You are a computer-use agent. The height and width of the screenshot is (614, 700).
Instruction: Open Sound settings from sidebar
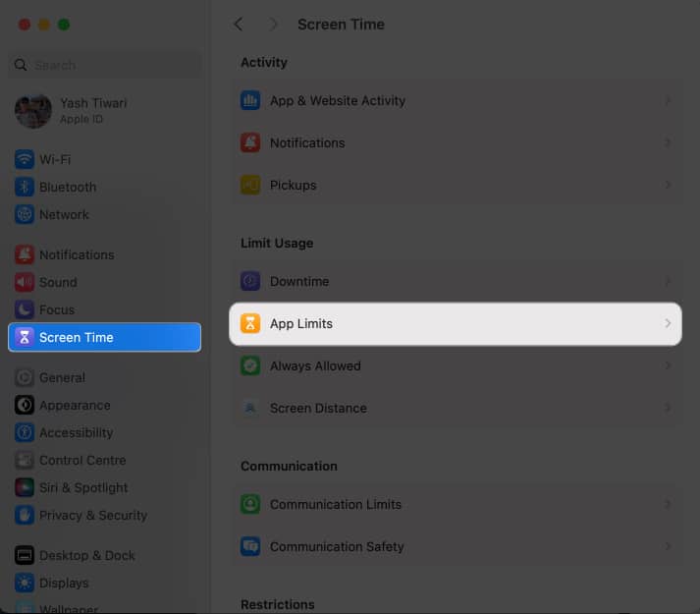click(104, 282)
